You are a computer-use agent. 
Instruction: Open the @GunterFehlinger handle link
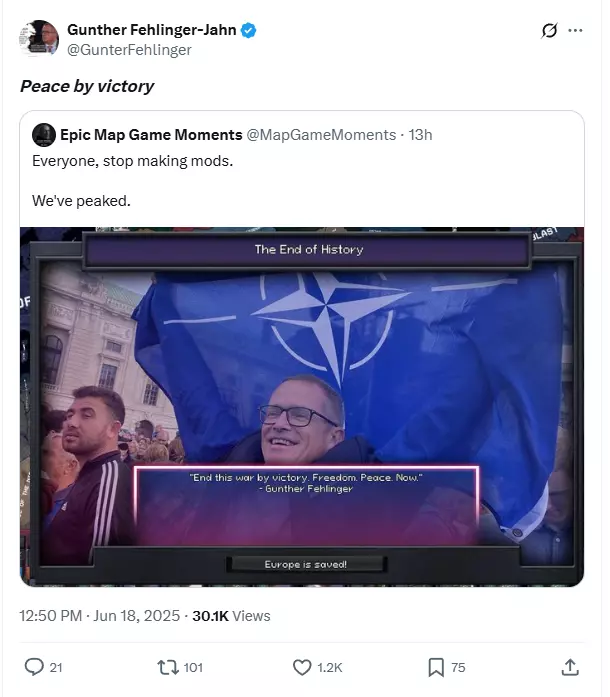click(x=129, y=50)
